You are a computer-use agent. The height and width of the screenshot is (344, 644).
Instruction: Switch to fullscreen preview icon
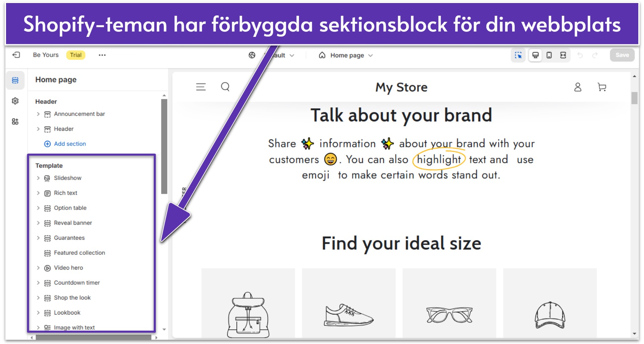coord(563,55)
